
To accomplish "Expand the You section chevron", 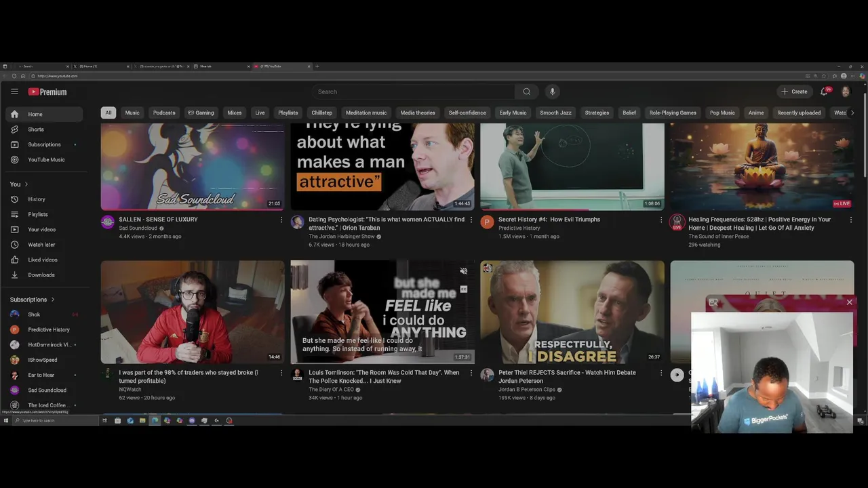I will point(26,184).
